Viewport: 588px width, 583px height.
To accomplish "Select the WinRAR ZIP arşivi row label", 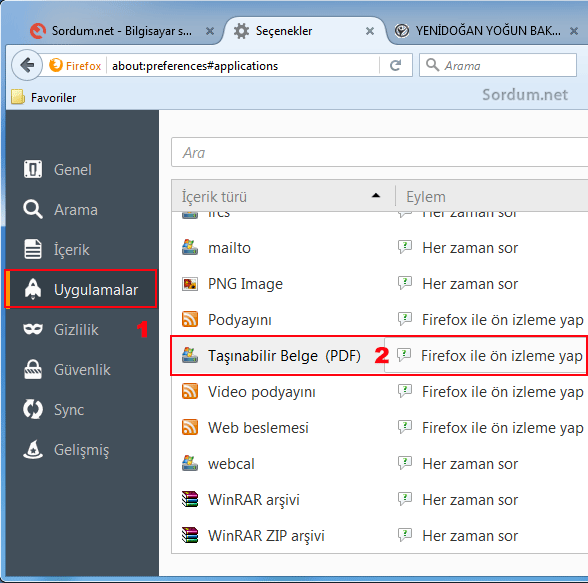I will (266, 536).
